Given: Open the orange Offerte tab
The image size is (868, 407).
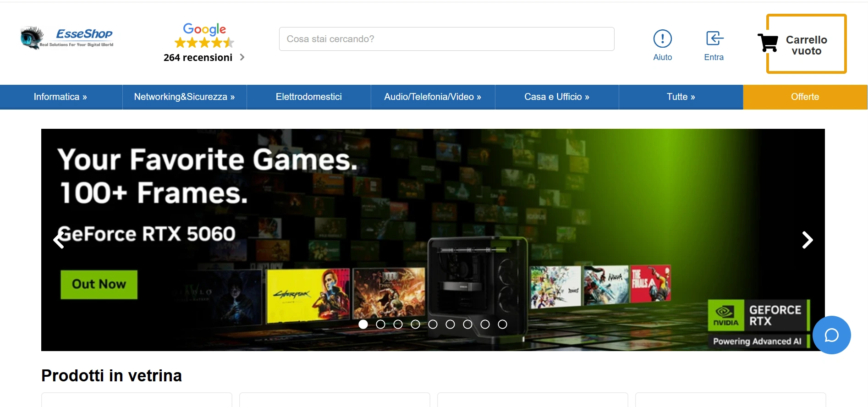Looking at the screenshot, I should tap(805, 97).
